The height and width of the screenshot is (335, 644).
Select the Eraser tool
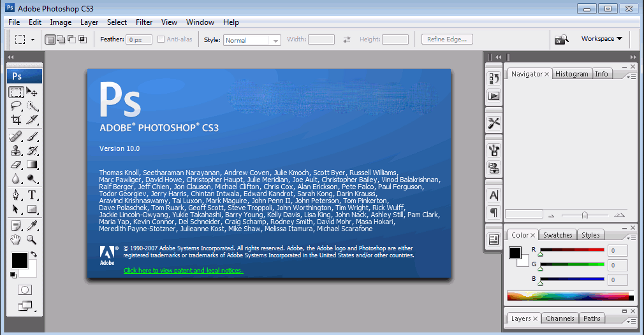click(x=17, y=165)
